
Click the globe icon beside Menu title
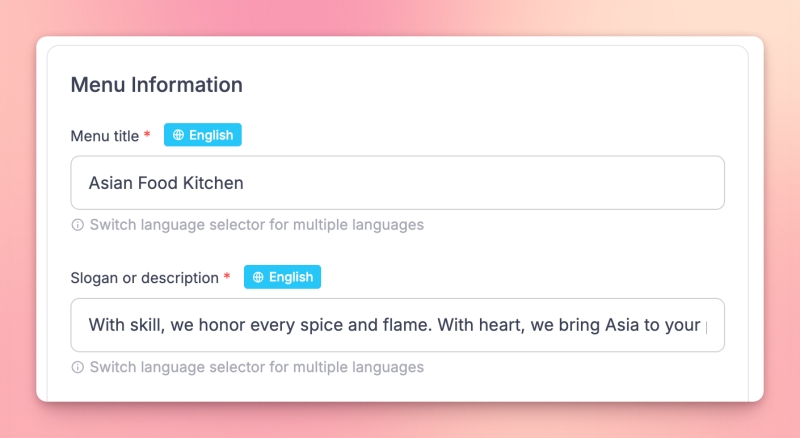click(179, 135)
